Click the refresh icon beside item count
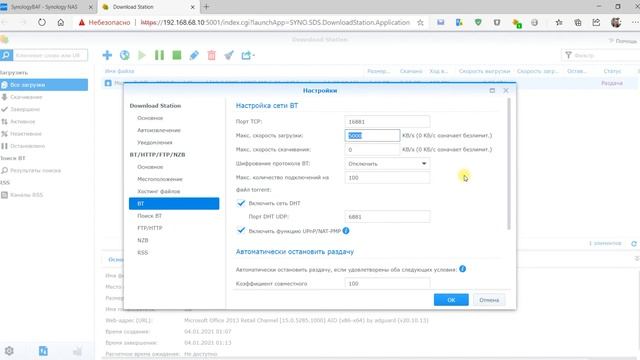 point(634,244)
